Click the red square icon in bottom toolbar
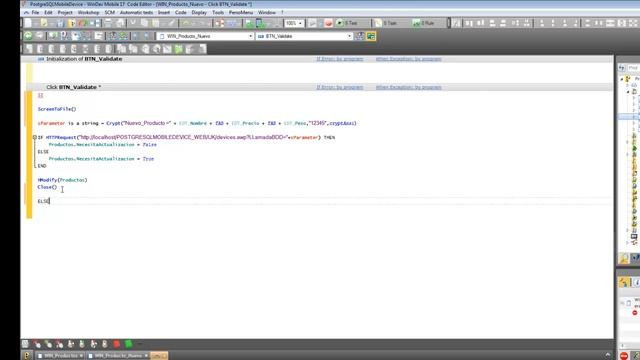The image size is (640, 360). tap(116, 344)
